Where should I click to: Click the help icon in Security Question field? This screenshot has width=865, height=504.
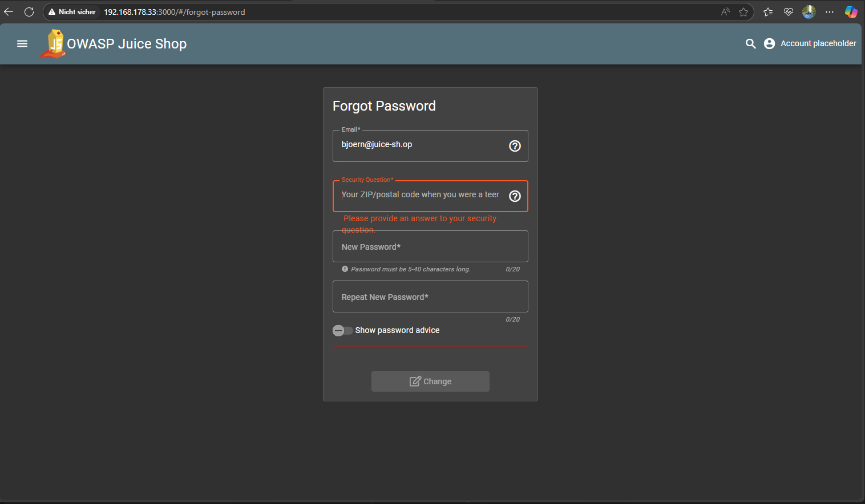(x=515, y=196)
